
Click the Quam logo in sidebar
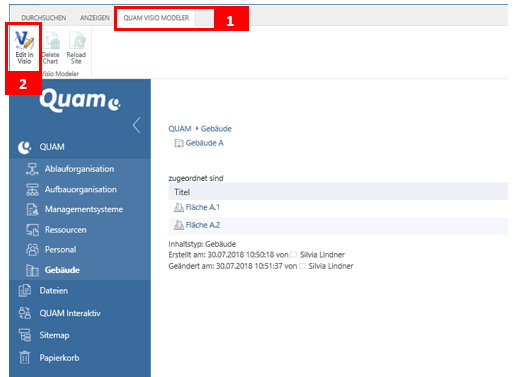(80, 100)
